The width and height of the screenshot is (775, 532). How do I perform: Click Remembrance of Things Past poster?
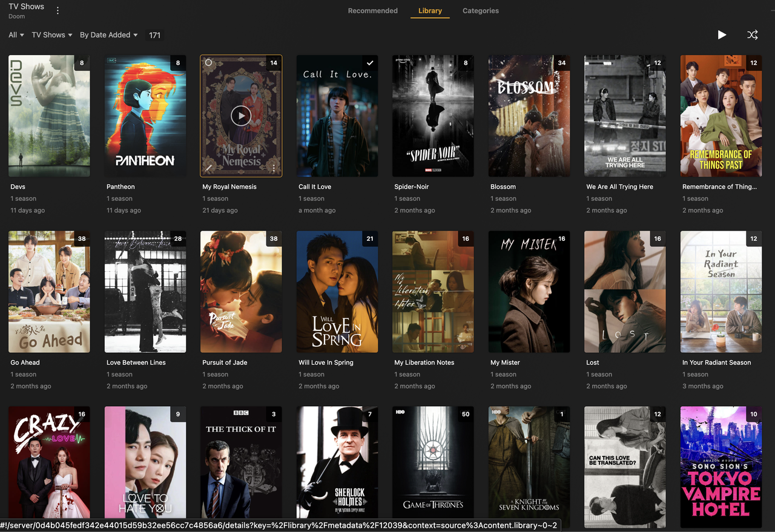[721, 116]
